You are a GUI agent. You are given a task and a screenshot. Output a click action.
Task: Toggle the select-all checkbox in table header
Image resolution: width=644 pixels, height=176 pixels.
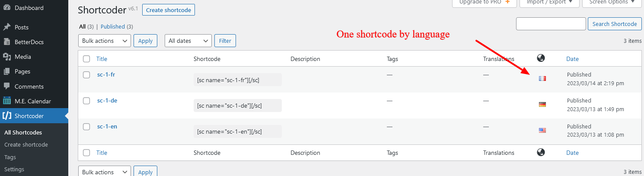(86, 59)
